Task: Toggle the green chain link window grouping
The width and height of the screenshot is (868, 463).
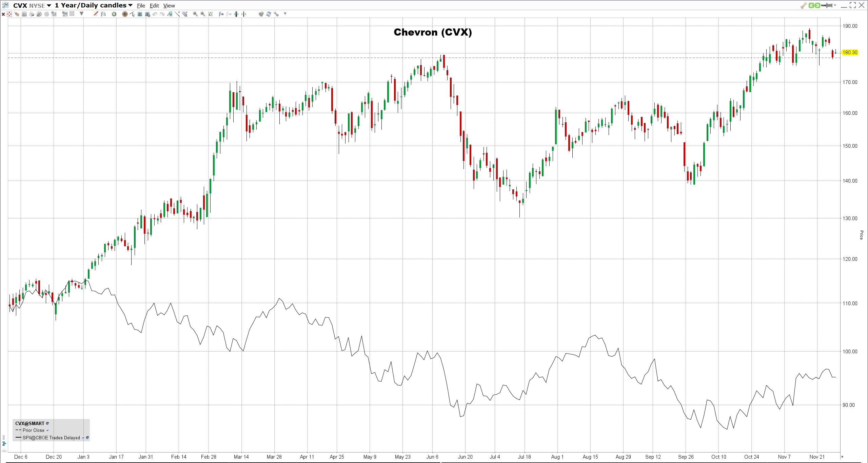Action: (x=814, y=5)
